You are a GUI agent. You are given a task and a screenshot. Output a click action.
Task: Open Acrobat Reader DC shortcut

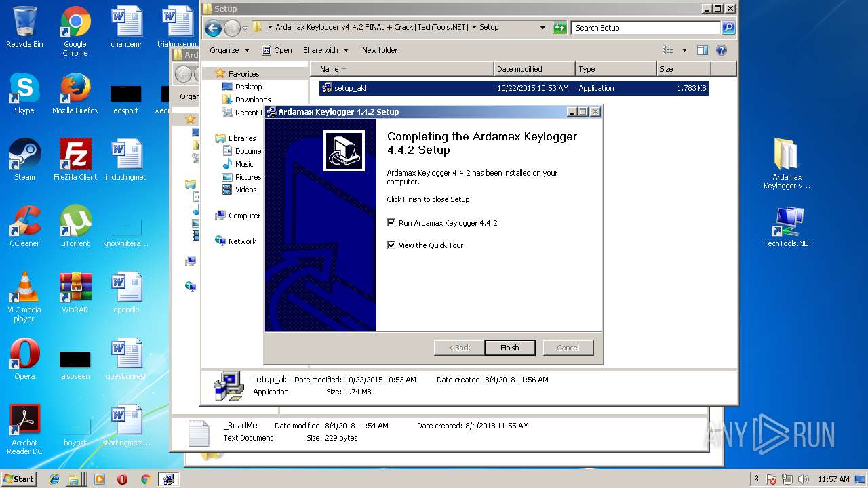[x=24, y=430]
